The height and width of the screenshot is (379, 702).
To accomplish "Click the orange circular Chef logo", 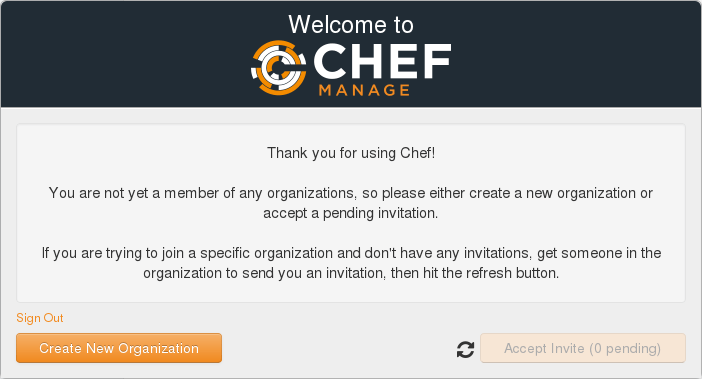I will coord(278,68).
